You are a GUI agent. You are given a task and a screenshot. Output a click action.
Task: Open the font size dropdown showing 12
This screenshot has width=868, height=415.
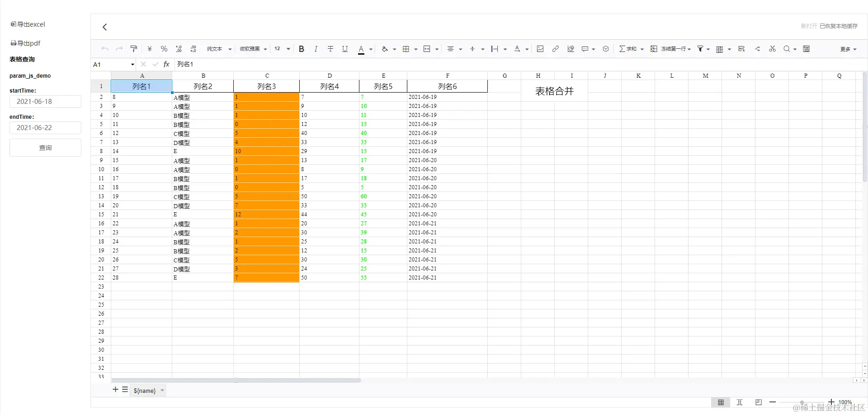pyautogui.click(x=282, y=49)
